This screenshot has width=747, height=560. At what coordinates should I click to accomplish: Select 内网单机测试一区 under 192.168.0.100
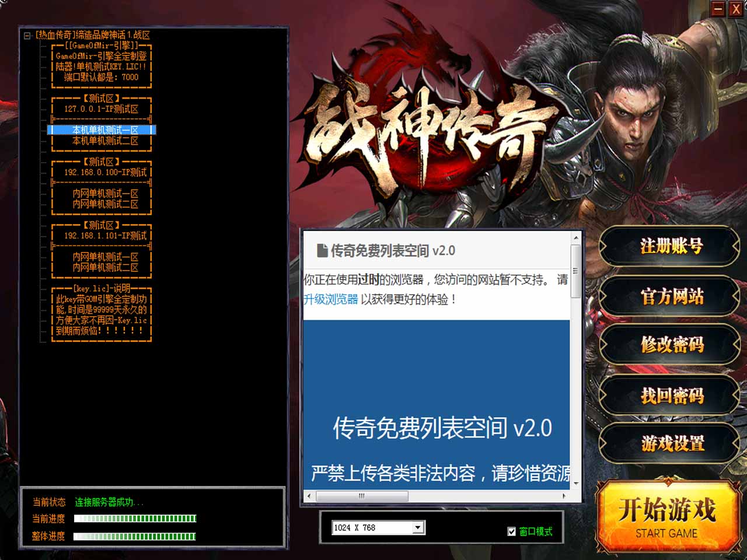click(105, 193)
